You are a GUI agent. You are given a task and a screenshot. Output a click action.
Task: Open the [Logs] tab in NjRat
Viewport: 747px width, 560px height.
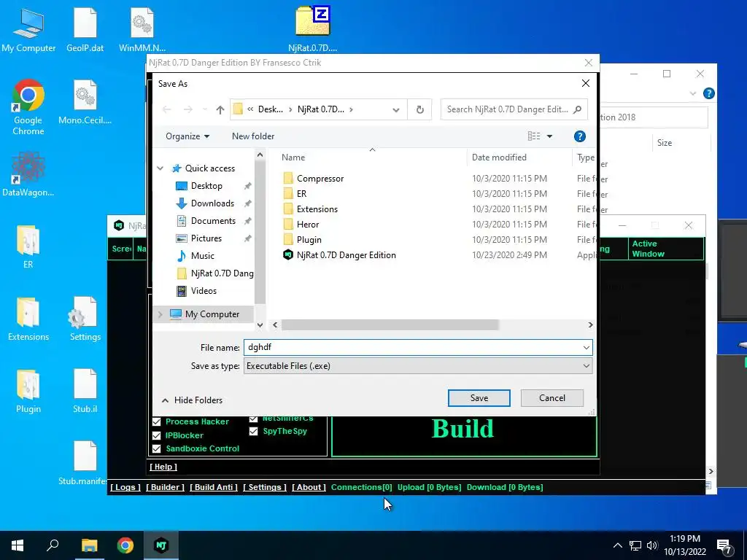[125, 488]
